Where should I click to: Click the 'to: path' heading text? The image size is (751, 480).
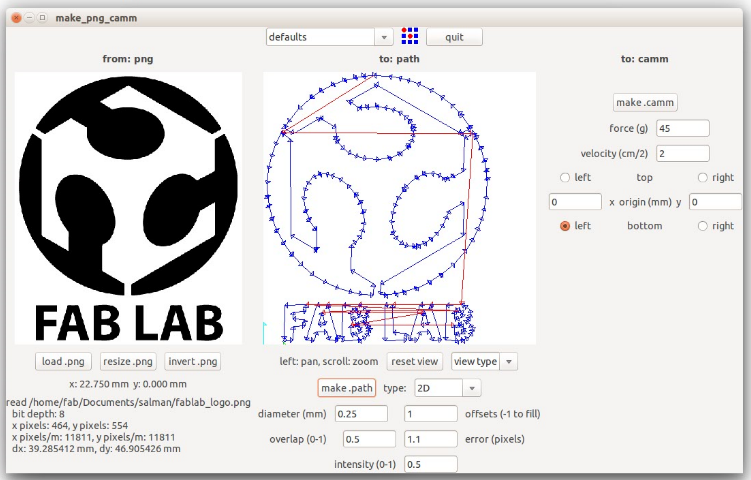pyautogui.click(x=399, y=59)
